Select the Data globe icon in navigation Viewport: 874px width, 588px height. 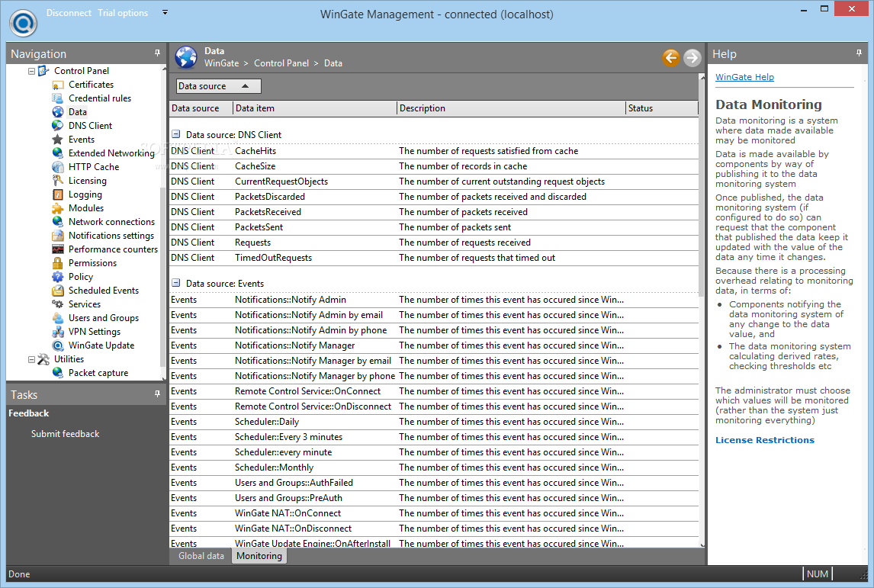pos(57,112)
